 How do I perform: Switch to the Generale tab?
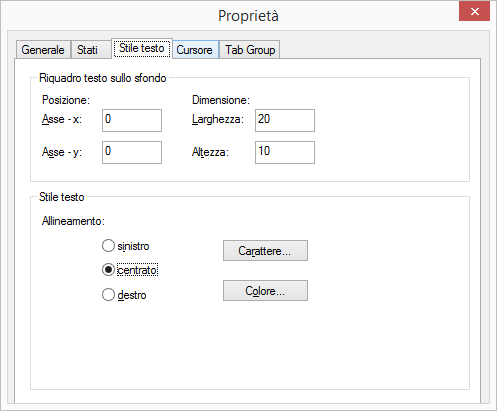[x=43, y=50]
